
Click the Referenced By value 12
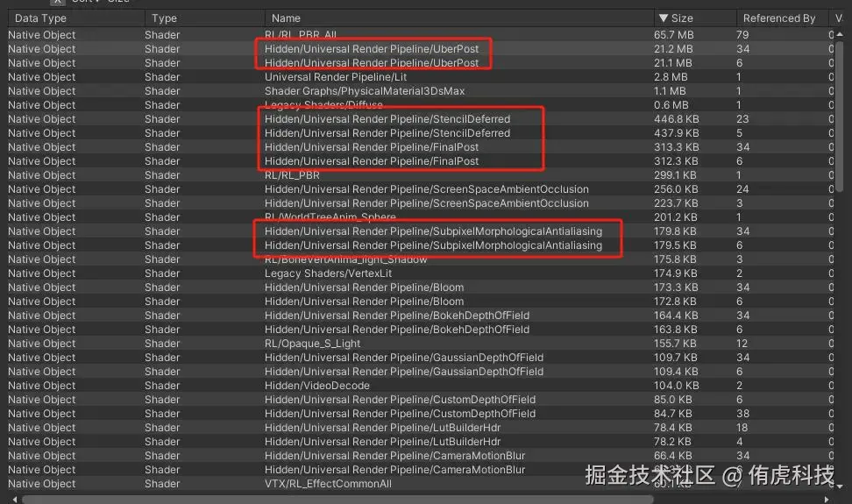[x=742, y=344]
